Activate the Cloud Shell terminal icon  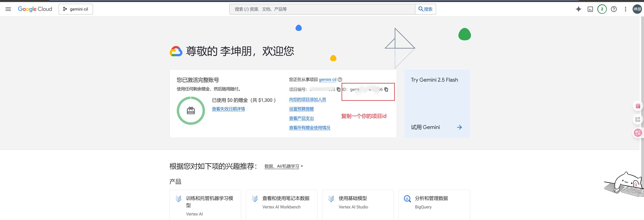[x=590, y=9]
